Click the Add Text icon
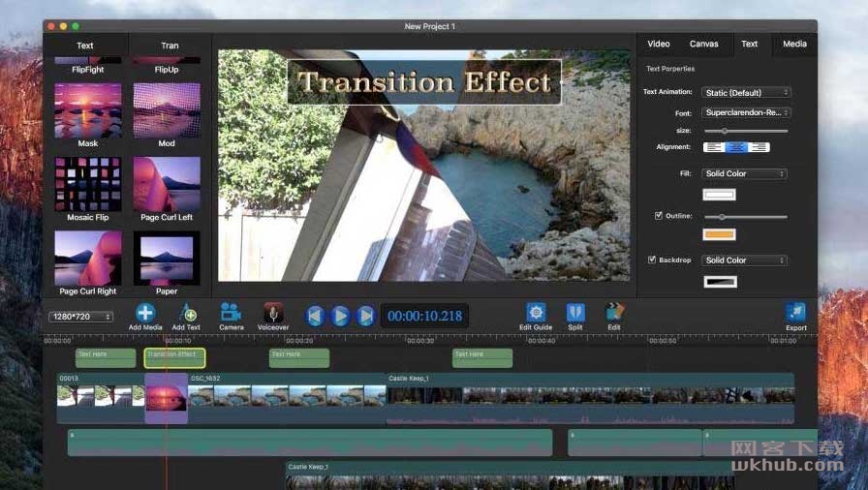Screen dimensions: 868x490 coord(187,313)
